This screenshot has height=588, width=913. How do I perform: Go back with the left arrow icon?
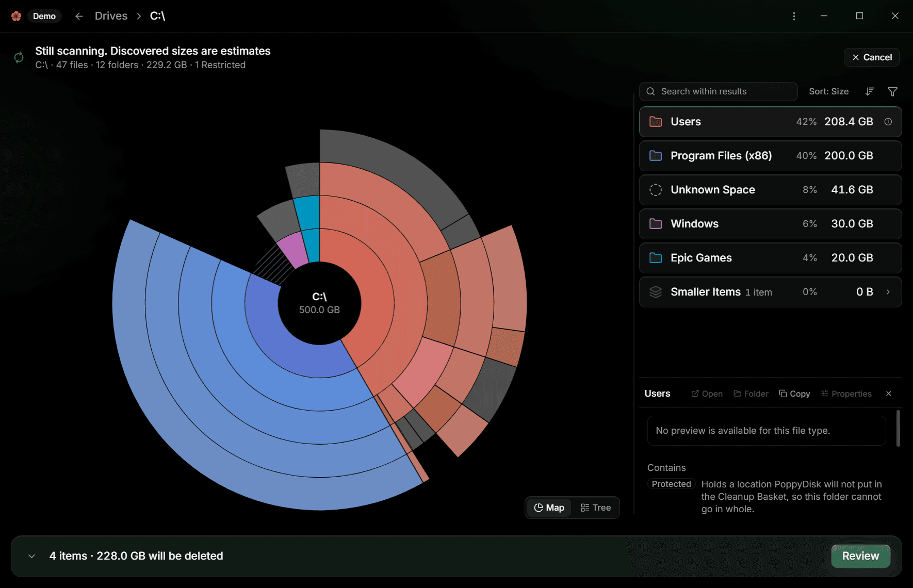[79, 16]
